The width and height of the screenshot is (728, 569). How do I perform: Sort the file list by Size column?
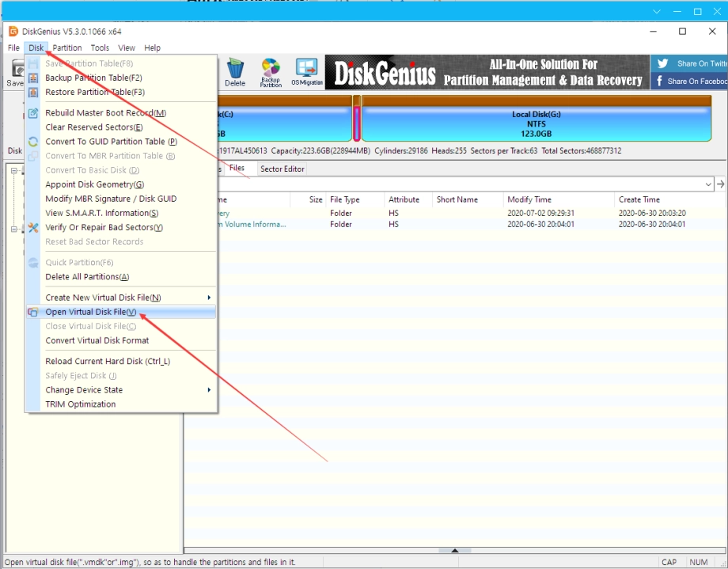coord(309,199)
